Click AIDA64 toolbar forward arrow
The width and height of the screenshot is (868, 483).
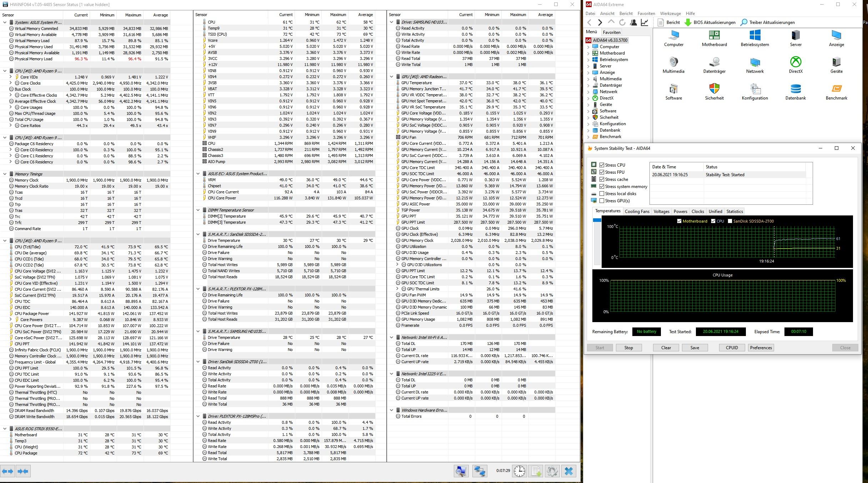(x=600, y=22)
